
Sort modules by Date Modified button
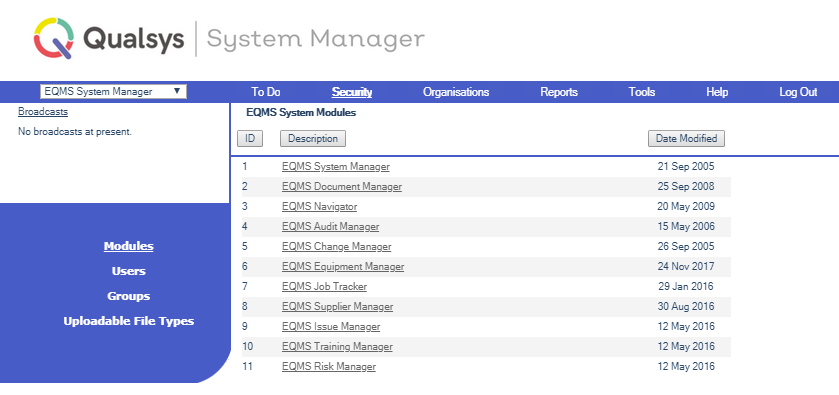coord(687,139)
